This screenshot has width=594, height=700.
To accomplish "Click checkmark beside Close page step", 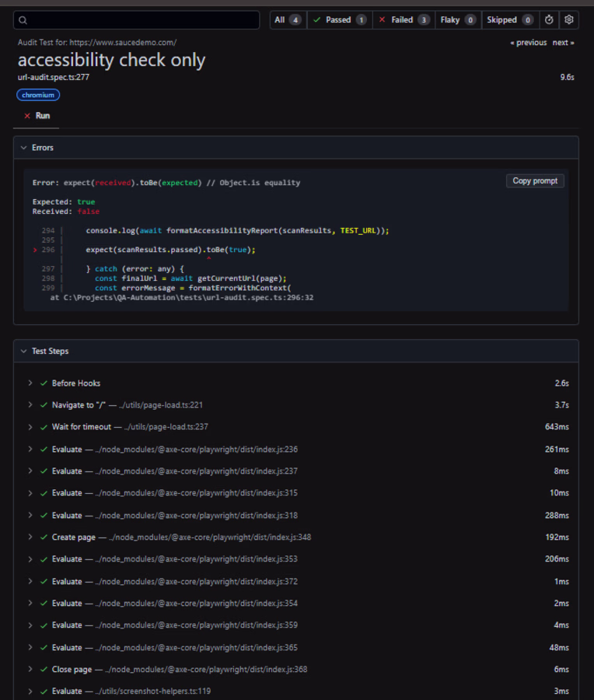I will pos(44,670).
